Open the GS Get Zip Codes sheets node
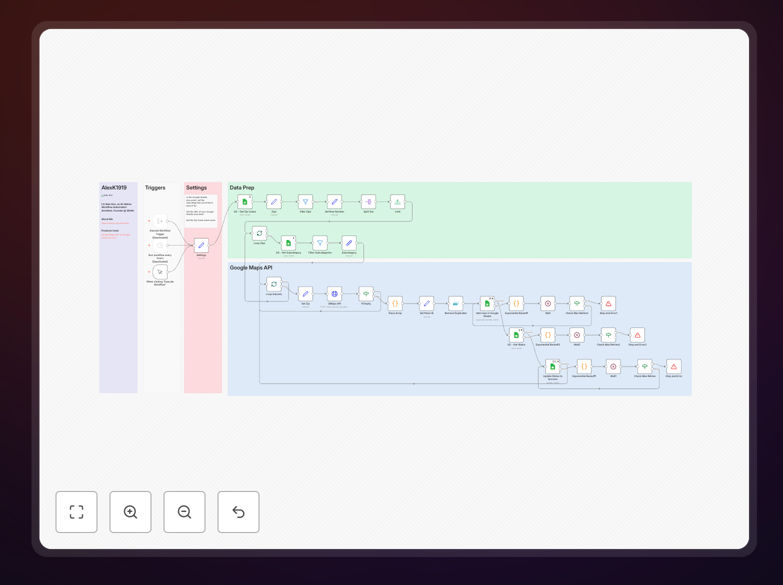This screenshot has width=783, height=585. [245, 202]
